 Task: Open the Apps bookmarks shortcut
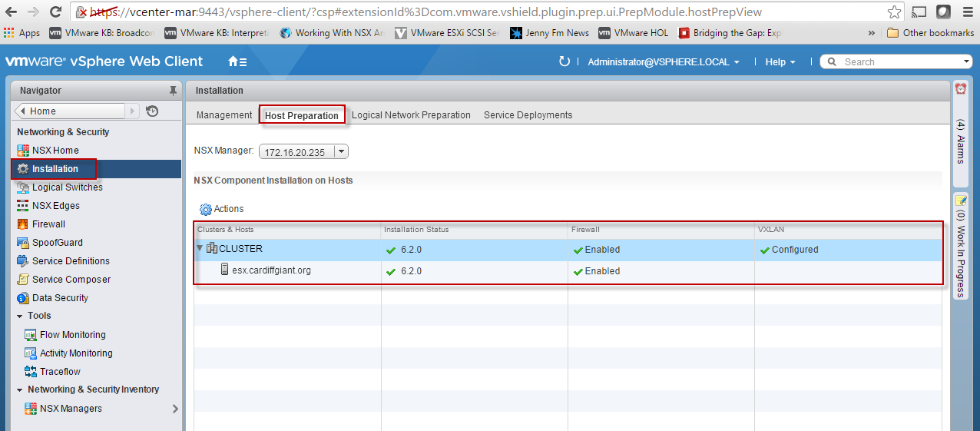click(22, 33)
